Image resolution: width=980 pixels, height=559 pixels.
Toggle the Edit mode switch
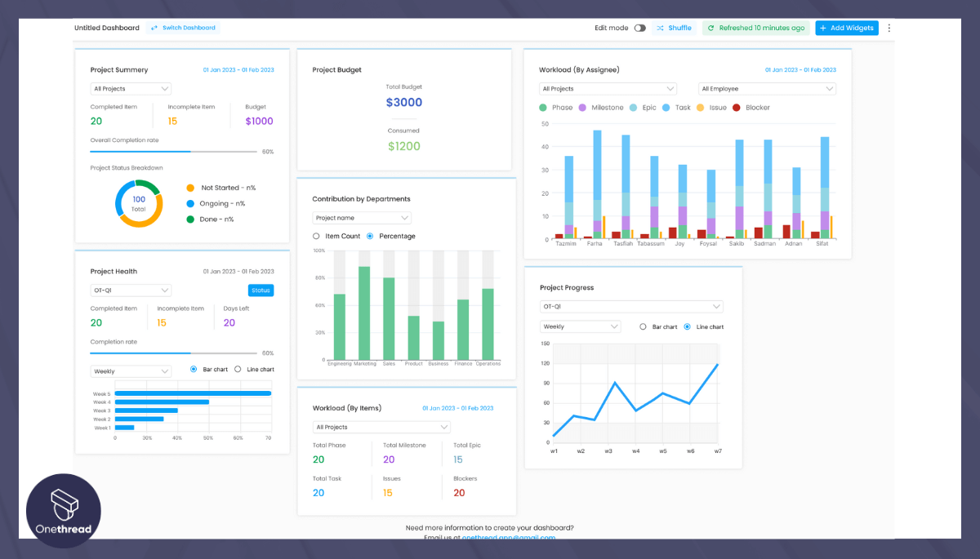(x=639, y=28)
